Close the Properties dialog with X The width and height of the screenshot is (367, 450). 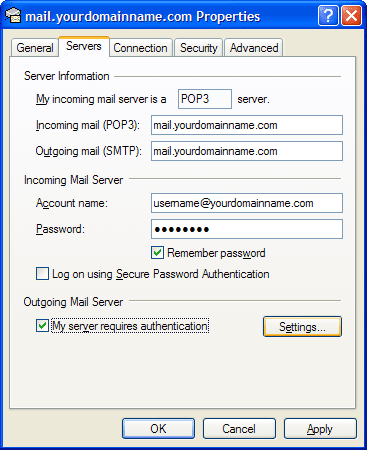coord(351,15)
